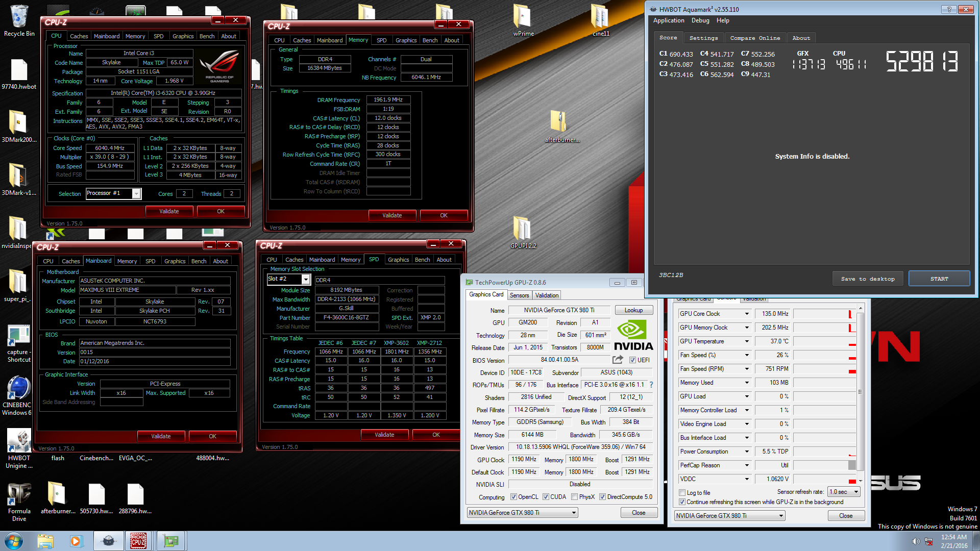This screenshot has width=980, height=551.
Task: Switch to the Compare Online tab
Action: coord(755,38)
